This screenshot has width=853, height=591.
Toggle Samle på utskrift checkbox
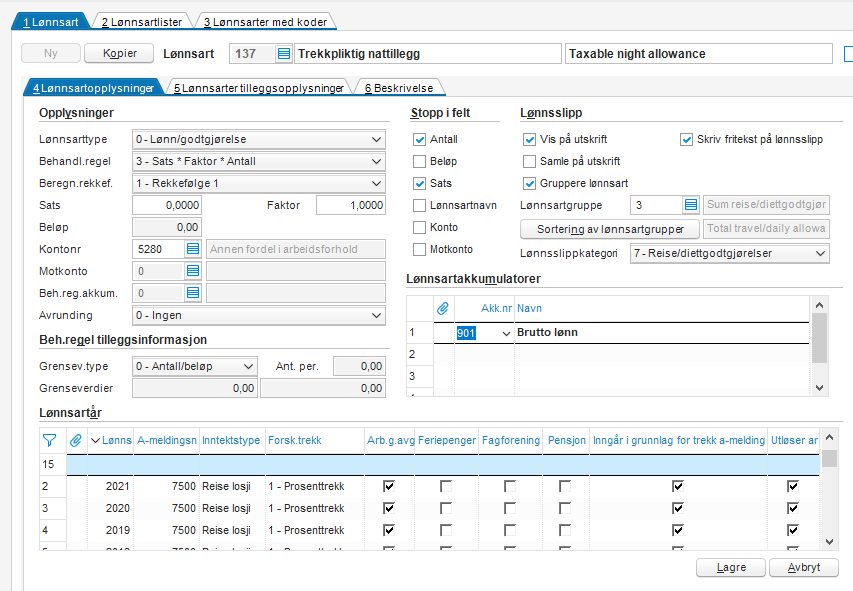[529, 161]
